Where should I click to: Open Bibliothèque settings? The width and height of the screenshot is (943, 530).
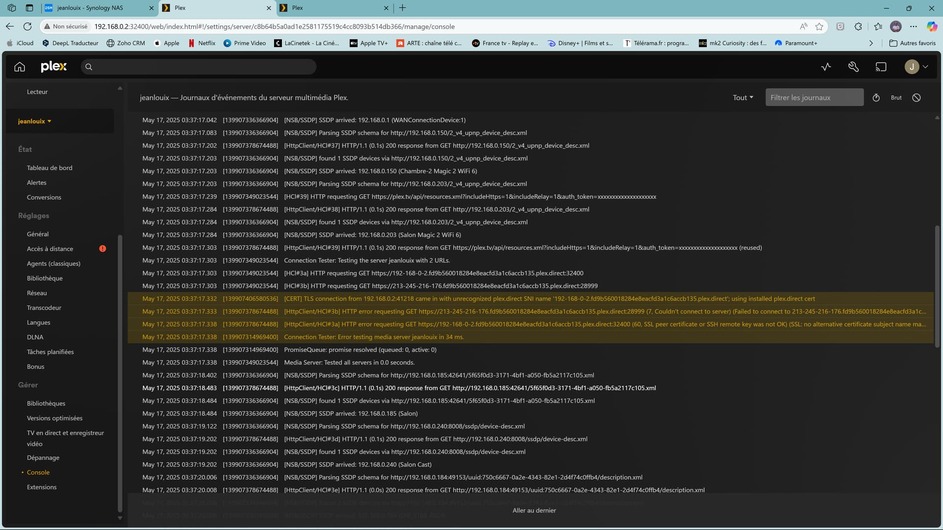(x=45, y=278)
